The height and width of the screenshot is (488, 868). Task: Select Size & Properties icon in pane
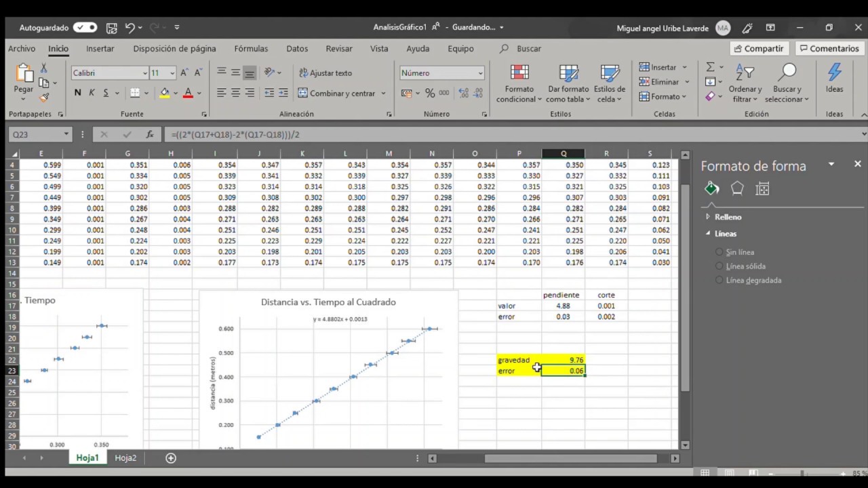pos(762,189)
